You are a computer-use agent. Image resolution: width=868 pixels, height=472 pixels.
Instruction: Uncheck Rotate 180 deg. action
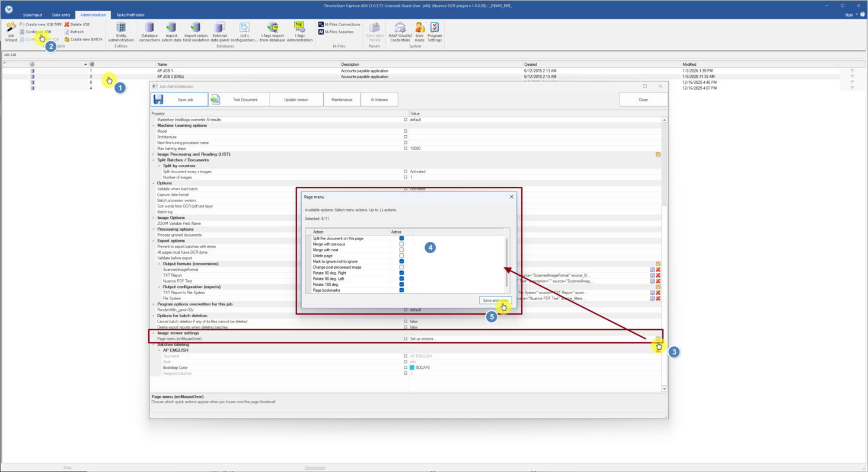(x=401, y=285)
